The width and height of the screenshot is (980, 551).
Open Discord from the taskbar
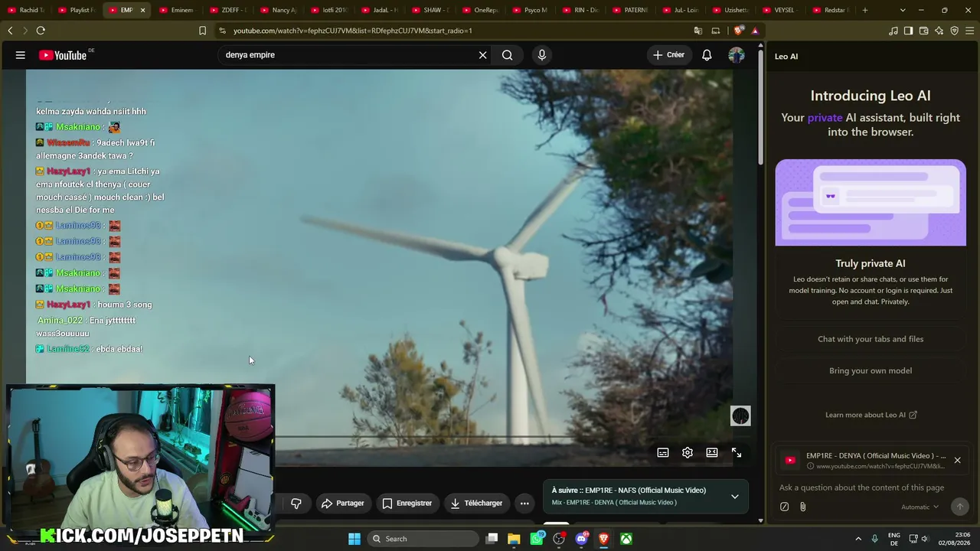(581, 539)
